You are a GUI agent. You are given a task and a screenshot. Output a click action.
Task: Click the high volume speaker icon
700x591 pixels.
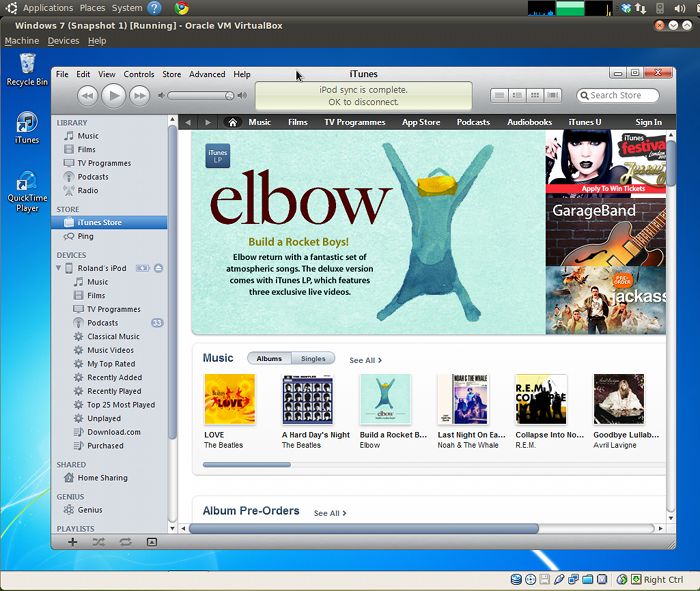coord(242,96)
